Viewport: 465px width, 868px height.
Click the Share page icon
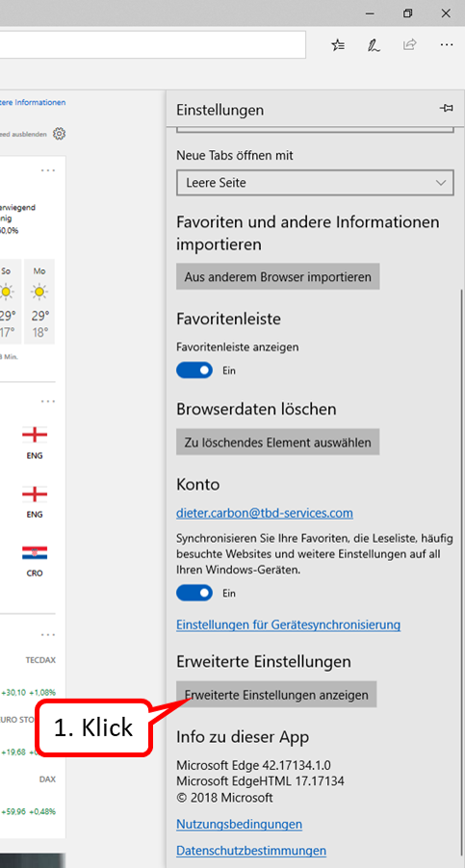[x=410, y=45]
